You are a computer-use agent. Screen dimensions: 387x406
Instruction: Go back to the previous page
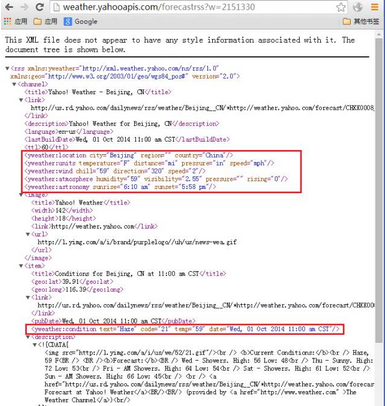click(x=9, y=7)
